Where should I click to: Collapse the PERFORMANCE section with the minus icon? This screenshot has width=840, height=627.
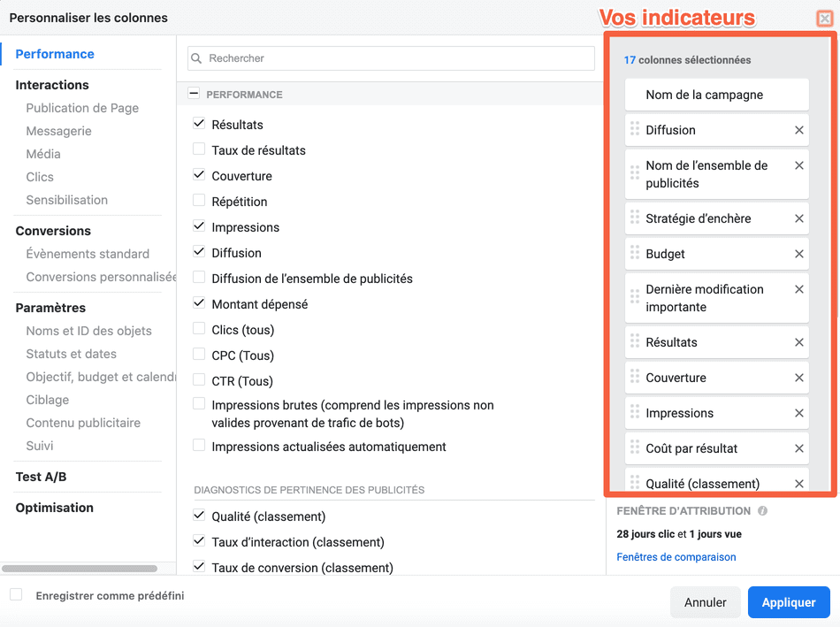point(194,93)
